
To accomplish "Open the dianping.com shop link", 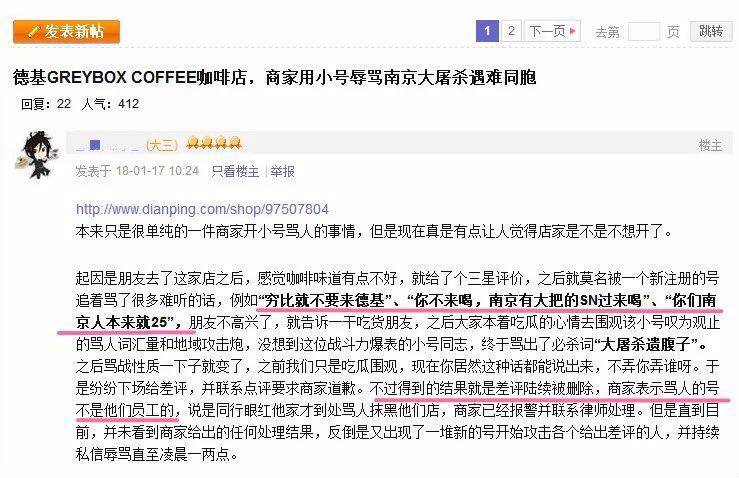I will pyautogui.click(x=202, y=209).
